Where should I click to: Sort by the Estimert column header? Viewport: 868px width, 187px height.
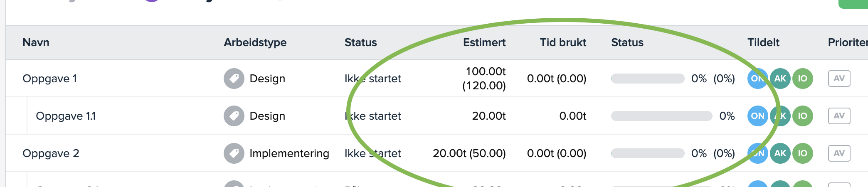[x=484, y=42]
